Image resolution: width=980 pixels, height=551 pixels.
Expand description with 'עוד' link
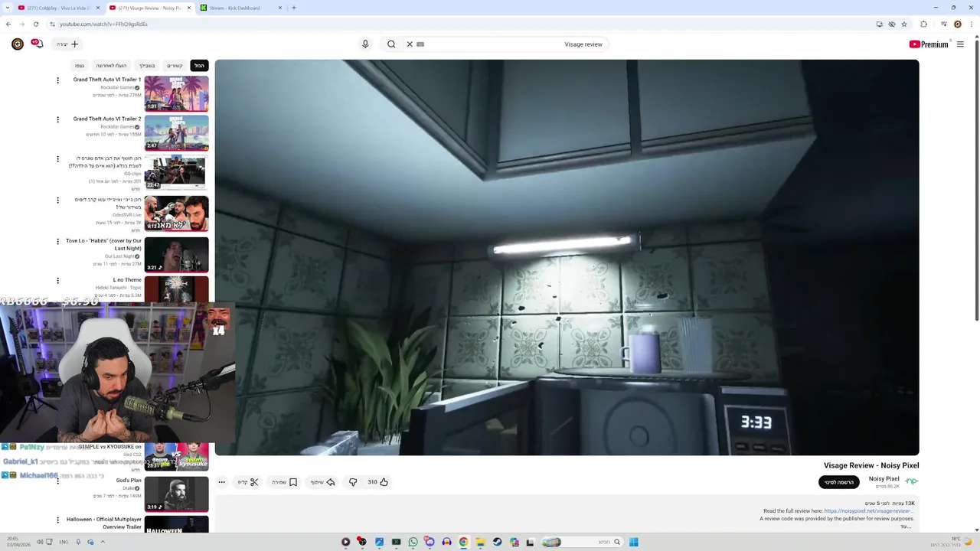pos(906,527)
